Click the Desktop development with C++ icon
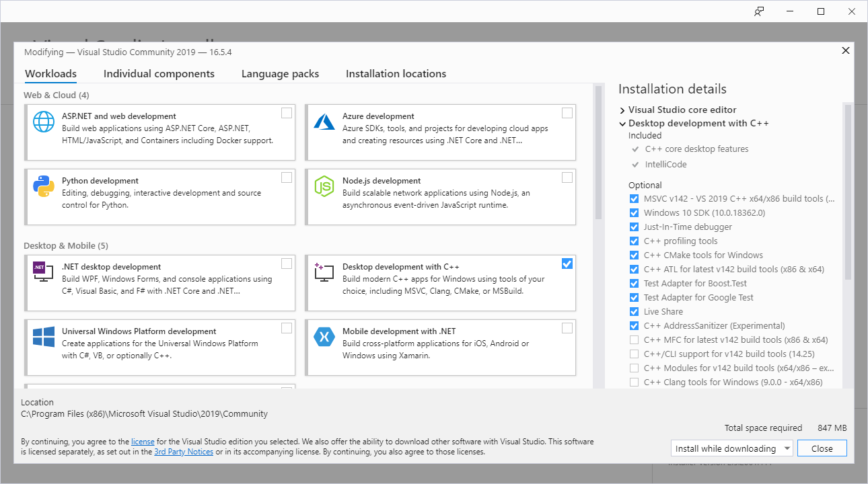Screen dimensions: 868x484 [x=324, y=272]
